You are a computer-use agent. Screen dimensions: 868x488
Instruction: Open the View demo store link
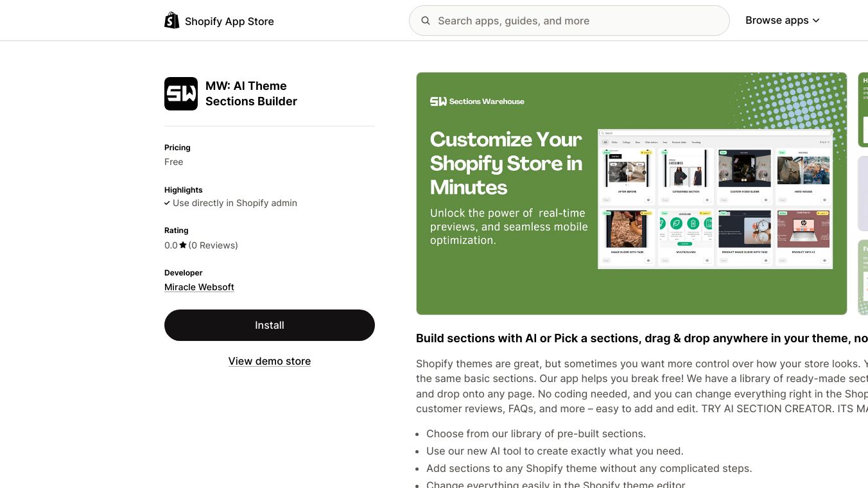270,361
